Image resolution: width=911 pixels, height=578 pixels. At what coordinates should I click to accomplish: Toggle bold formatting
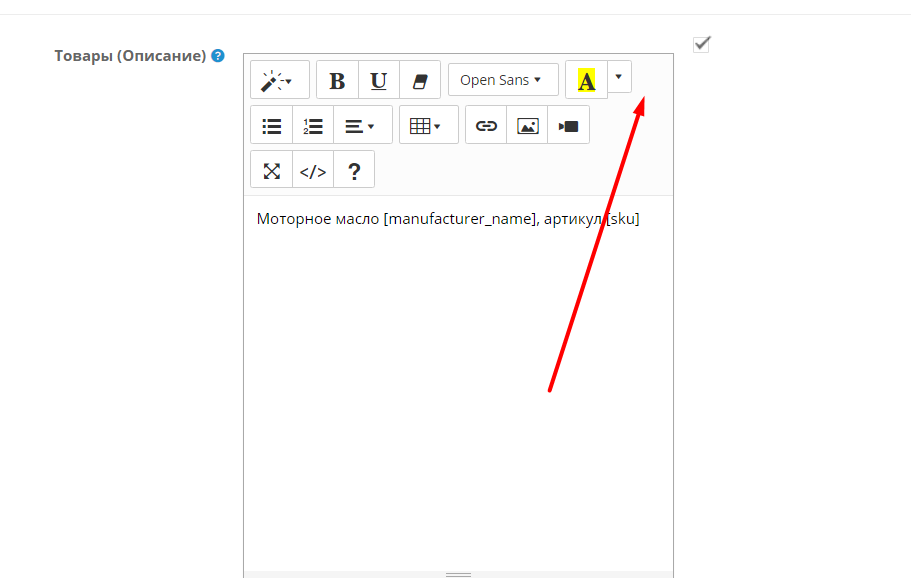[x=337, y=80]
